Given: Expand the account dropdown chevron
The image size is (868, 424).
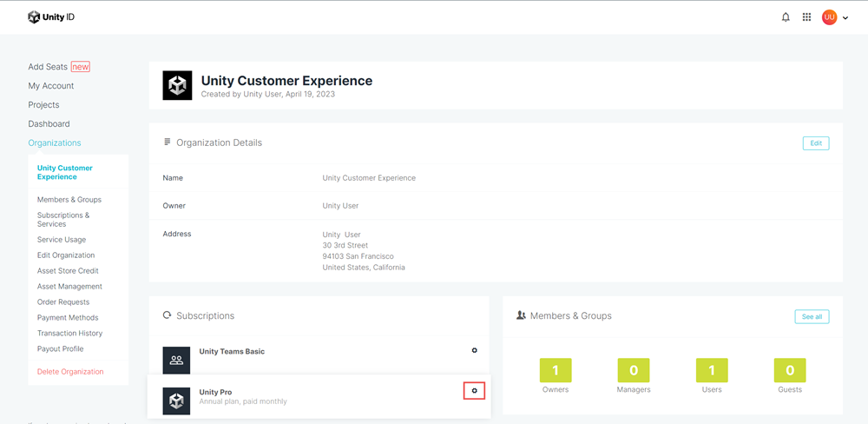Looking at the screenshot, I should (845, 17).
